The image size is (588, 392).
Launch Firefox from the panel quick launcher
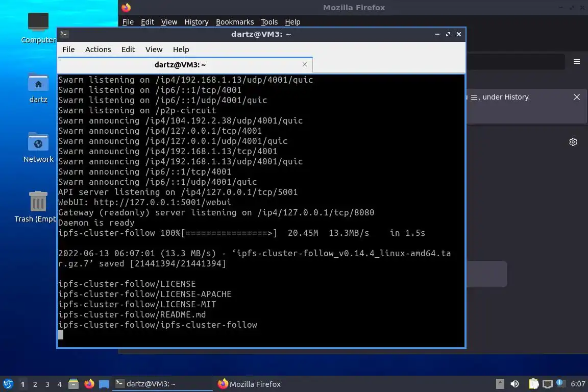(x=89, y=384)
